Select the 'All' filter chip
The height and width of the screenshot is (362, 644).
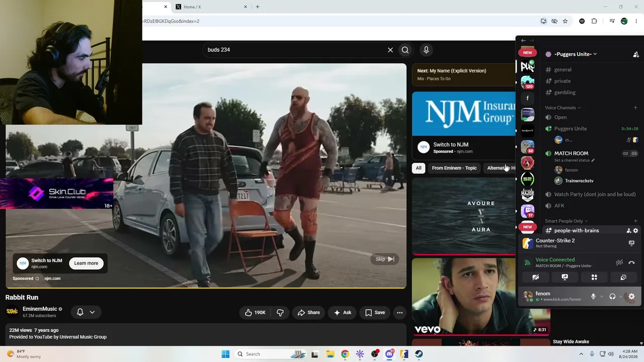tap(418, 168)
